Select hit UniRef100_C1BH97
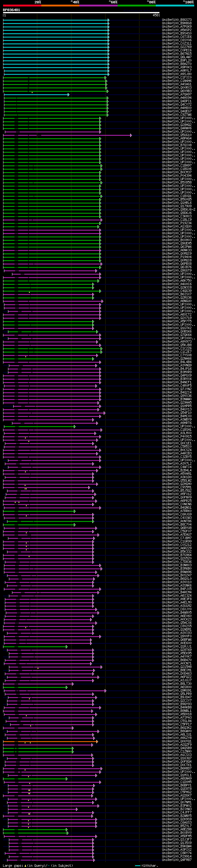197x868 pixels. pyautogui.click(x=176, y=165)
